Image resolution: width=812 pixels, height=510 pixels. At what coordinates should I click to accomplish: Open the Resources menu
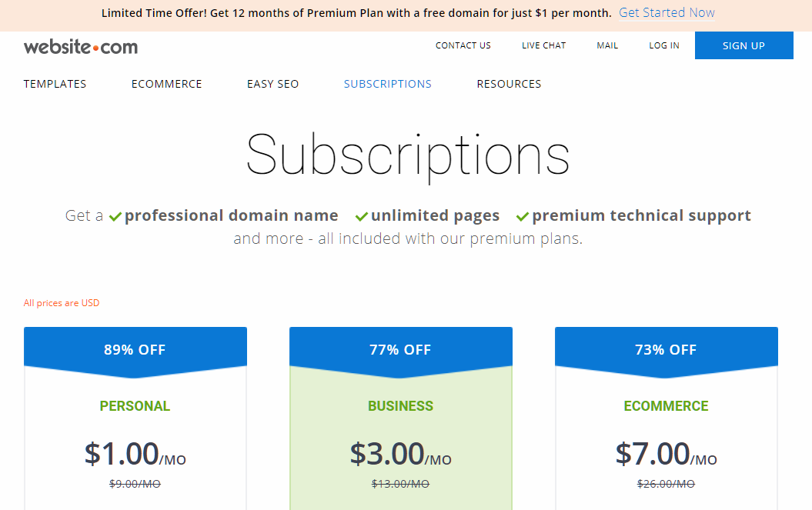click(x=509, y=84)
